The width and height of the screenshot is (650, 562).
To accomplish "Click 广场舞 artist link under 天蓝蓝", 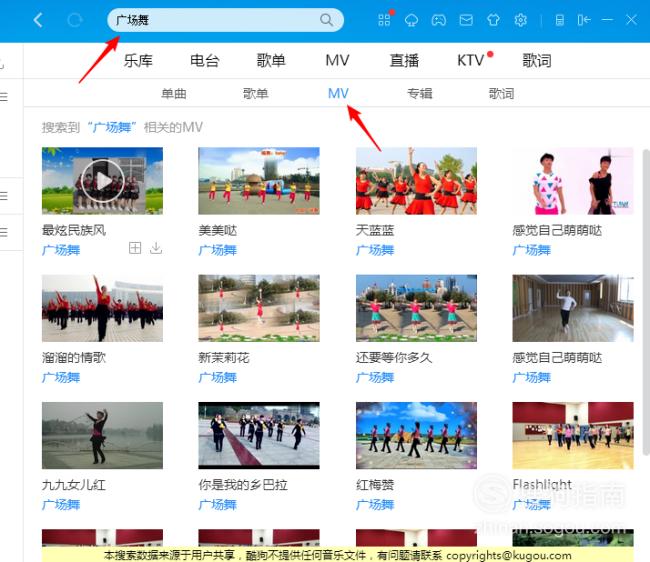I will coord(375,250).
